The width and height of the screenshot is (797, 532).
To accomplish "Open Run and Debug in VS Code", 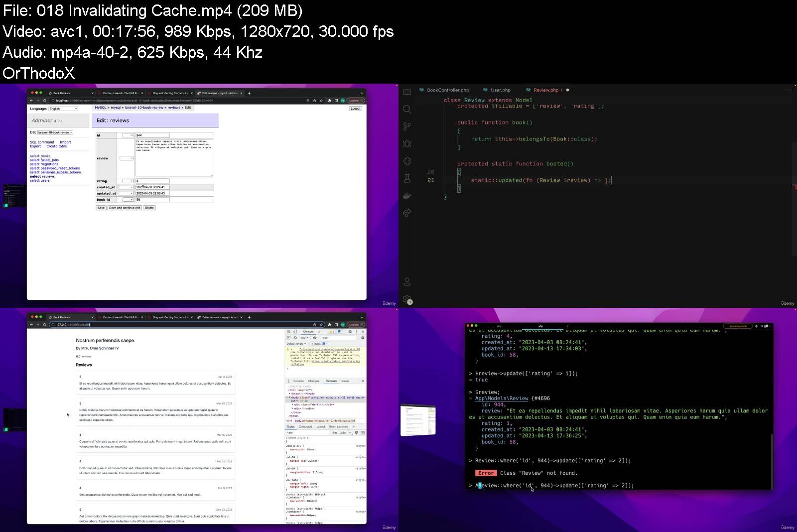I will pyautogui.click(x=407, y=143).
